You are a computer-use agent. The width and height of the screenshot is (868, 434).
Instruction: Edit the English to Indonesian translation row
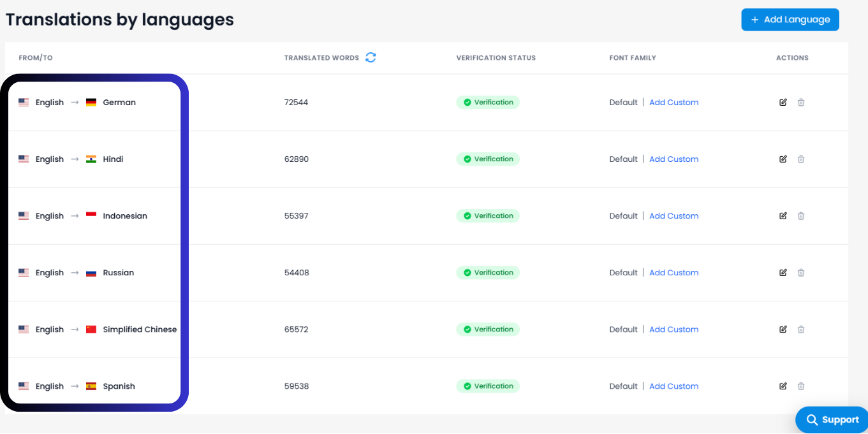pos(783,215)
